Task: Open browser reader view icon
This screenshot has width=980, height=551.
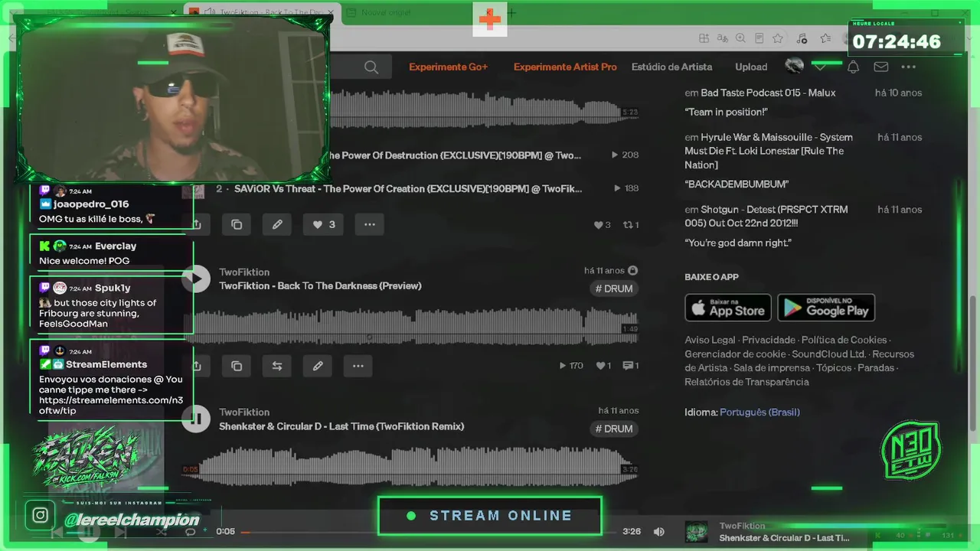Action: tap(759, 38)
